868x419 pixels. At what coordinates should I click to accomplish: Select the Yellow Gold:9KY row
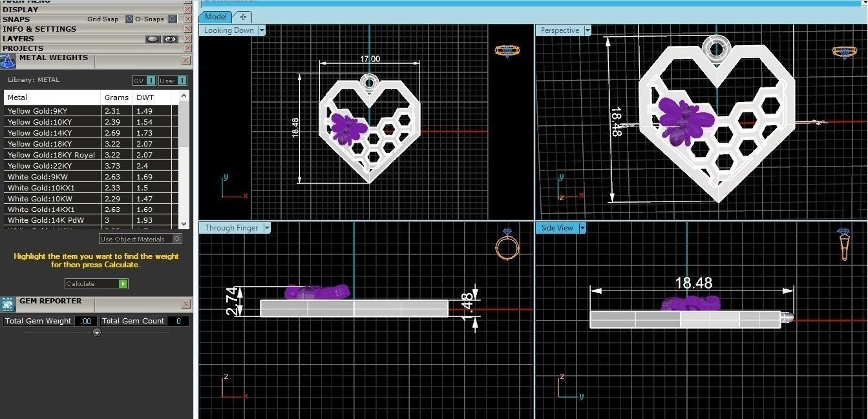91,111
